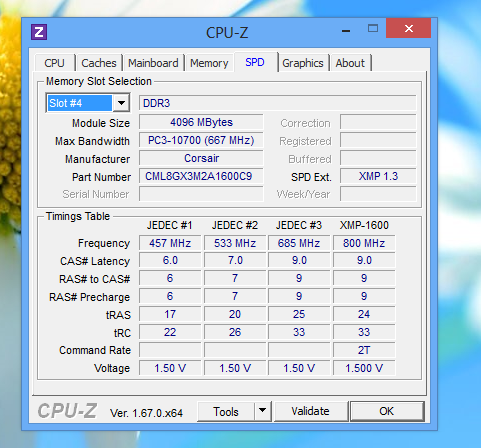The width and height of the screenshot is (481, 448).
Task: Click tRAS value 25
Action: tap(299, 314)
